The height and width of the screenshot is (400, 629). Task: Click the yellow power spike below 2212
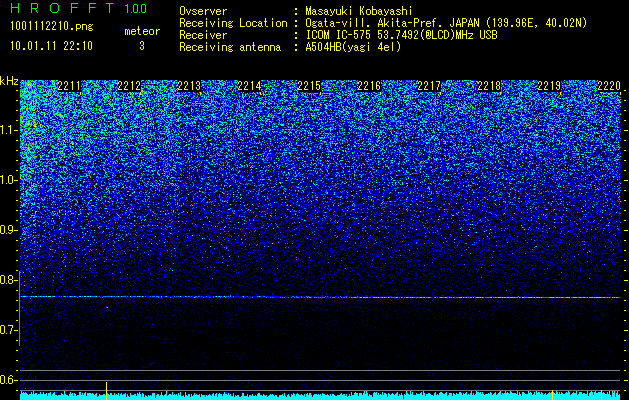point(106,390)
